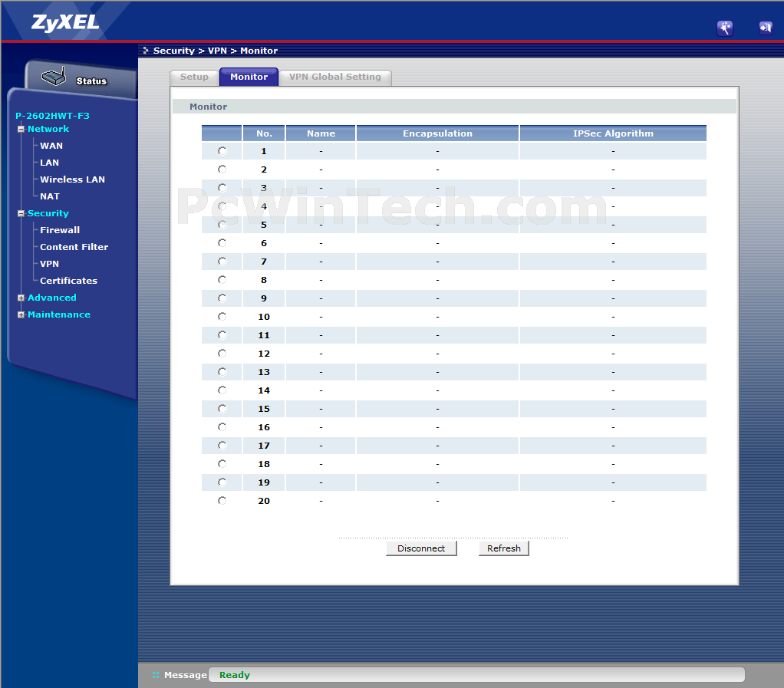This screenshot has height=688, width=784.
Task: Collapse the Network tree section
Action: [21, 129]
